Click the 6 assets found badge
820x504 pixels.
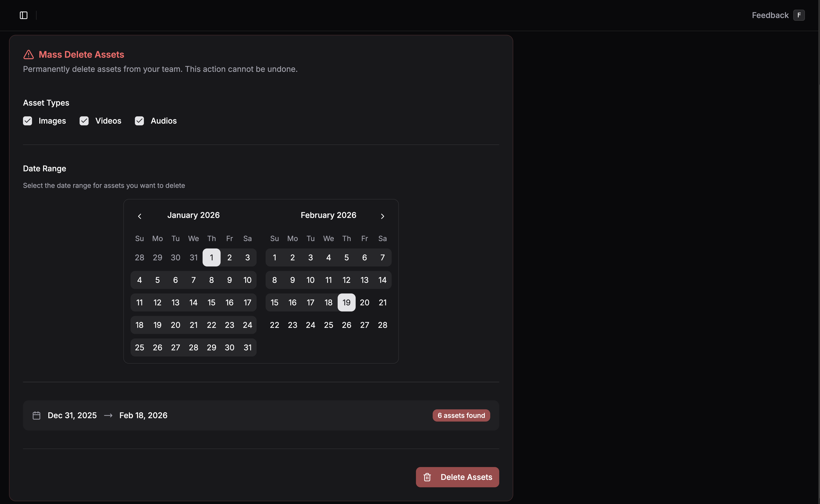click(x=461, y=415)
